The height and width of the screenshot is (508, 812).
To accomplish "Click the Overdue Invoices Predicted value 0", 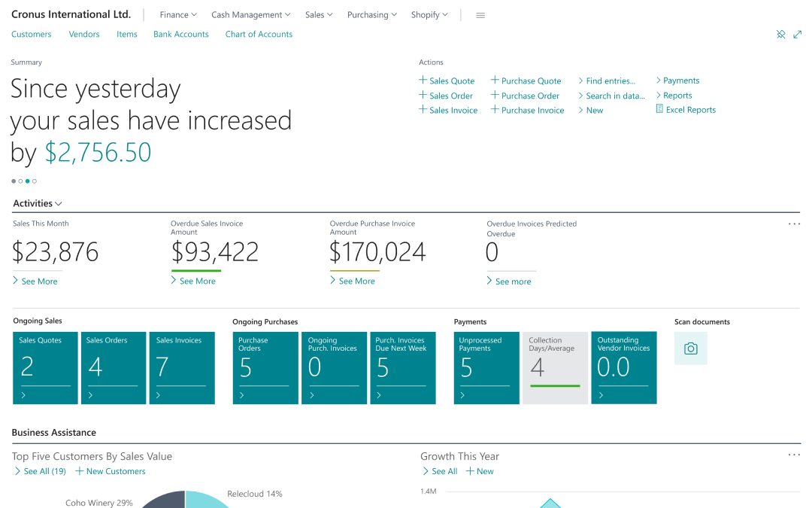I will (x=492, y=252).
